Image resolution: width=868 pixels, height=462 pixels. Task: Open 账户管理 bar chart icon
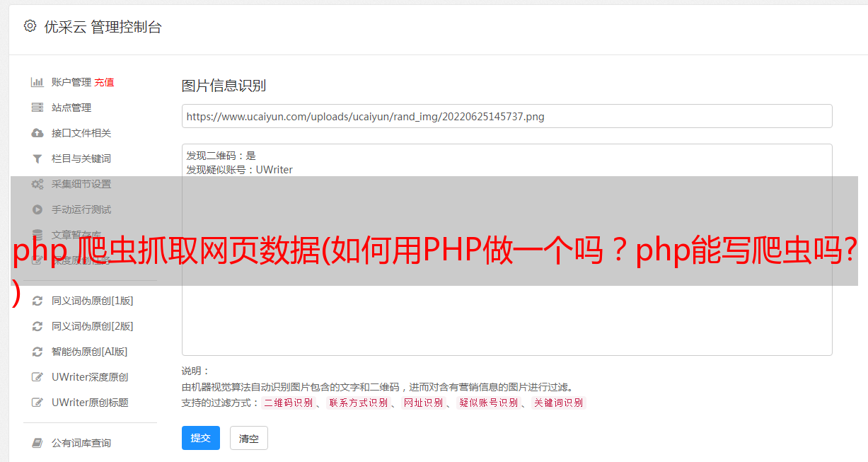(37, 82)
